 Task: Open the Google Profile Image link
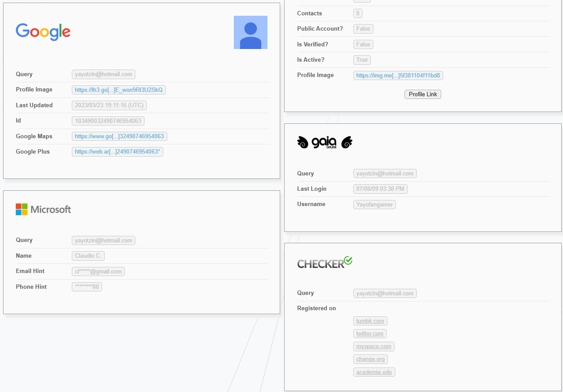click(x=119, y=90)
